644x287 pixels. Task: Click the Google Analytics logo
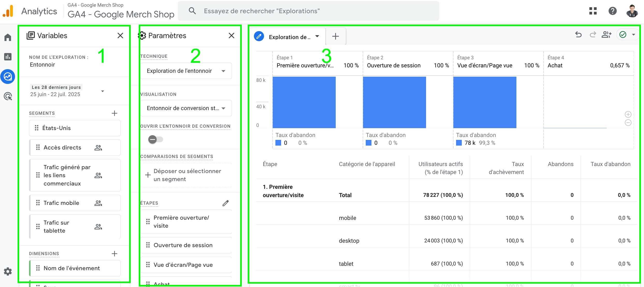(8, 11)
